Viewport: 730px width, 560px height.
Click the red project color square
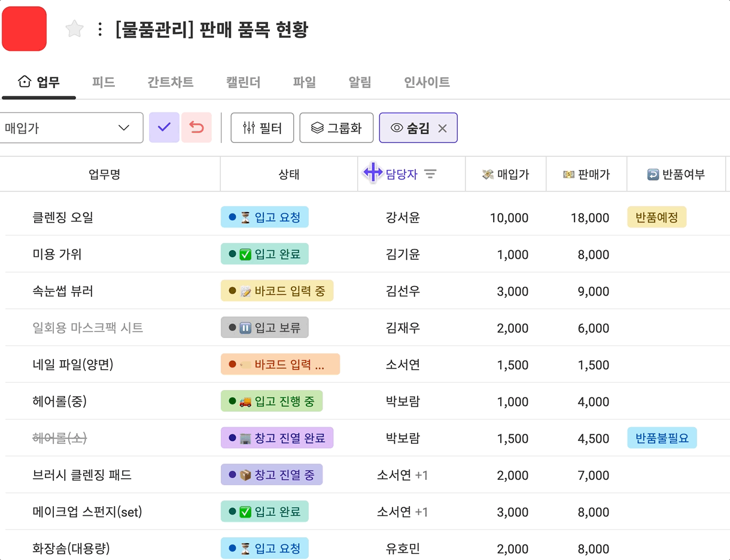pos(25,29)
